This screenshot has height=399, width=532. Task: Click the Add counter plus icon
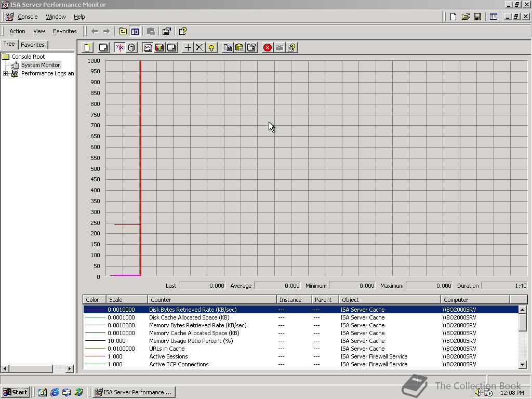click(x=188, y=47)
